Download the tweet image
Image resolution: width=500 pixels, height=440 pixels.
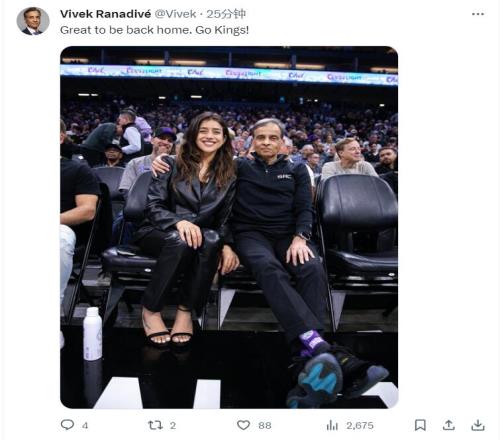click(x=478, y=425)
